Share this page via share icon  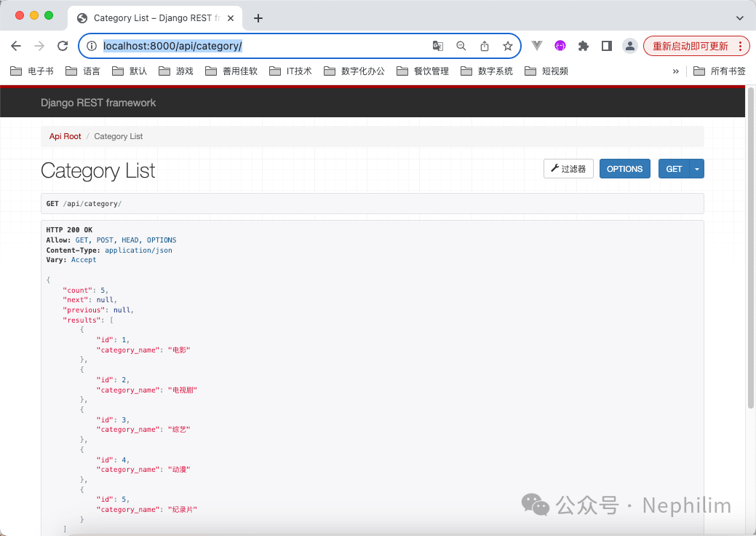click(x=485, y=46)
